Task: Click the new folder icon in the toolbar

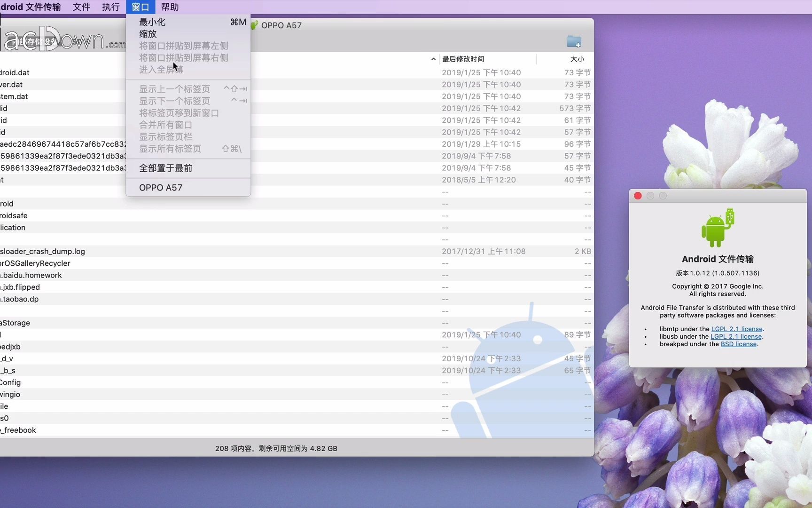Action: click(574, 41)
